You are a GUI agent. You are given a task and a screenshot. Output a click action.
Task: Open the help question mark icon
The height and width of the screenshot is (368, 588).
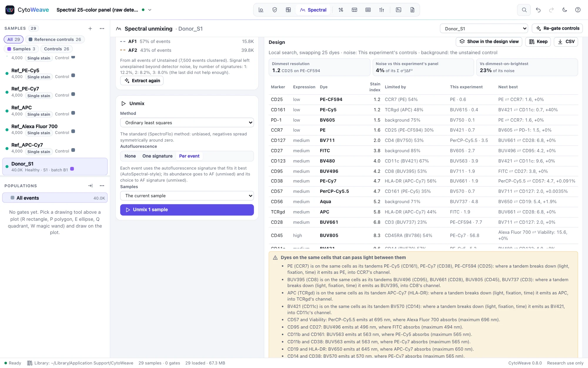[578, 10]
